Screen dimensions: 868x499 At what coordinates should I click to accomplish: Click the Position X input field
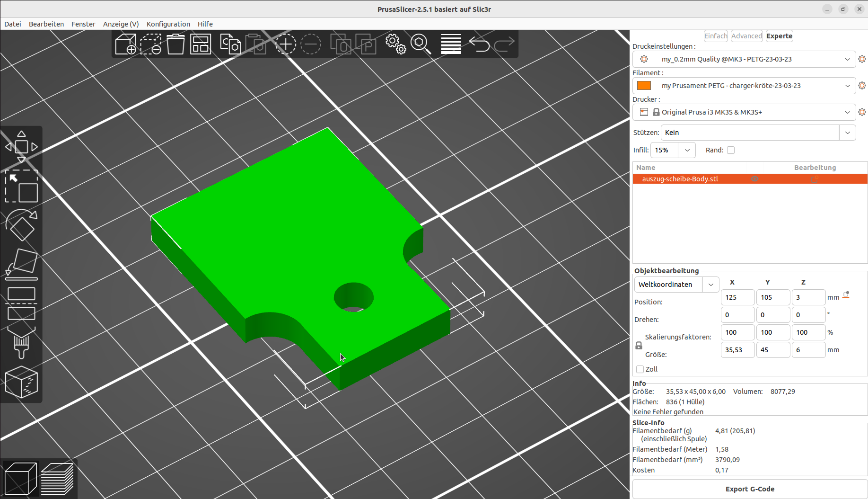pos(737,297)
